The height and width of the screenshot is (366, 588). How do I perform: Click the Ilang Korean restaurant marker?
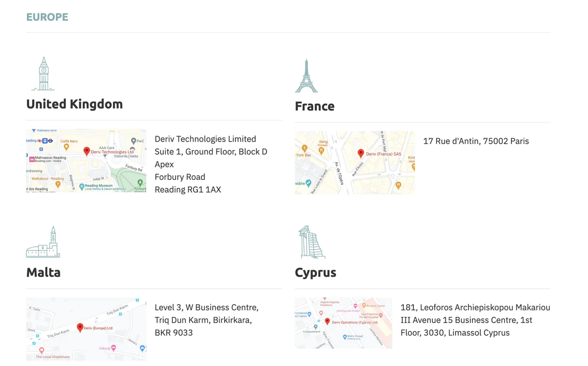[x=321, y=150]
